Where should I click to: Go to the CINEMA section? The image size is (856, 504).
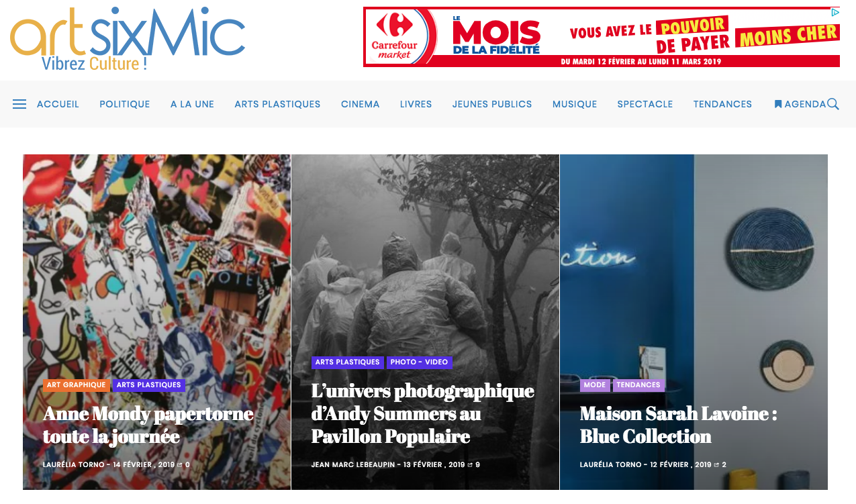[x=361, y=104]
